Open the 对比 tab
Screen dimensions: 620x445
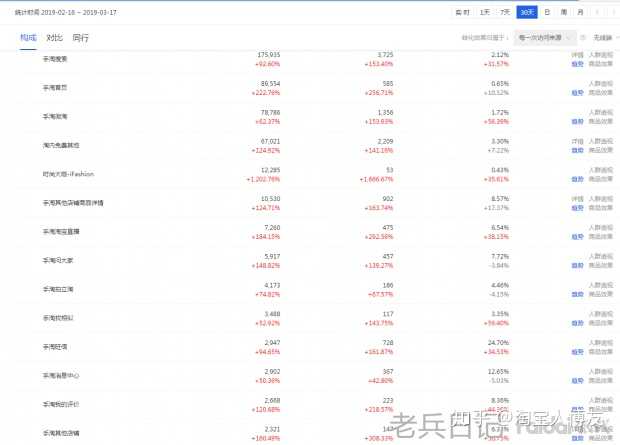[x=55, y=37]
